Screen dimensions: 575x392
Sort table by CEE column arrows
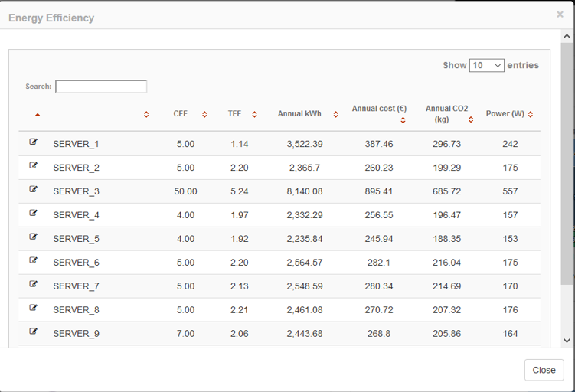pos(204,114)
